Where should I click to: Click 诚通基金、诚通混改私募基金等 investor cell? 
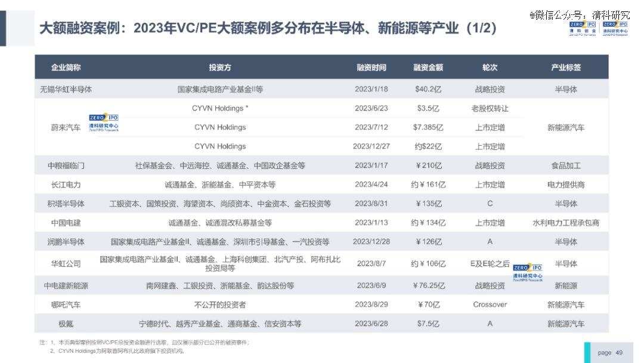pos(219,223)
